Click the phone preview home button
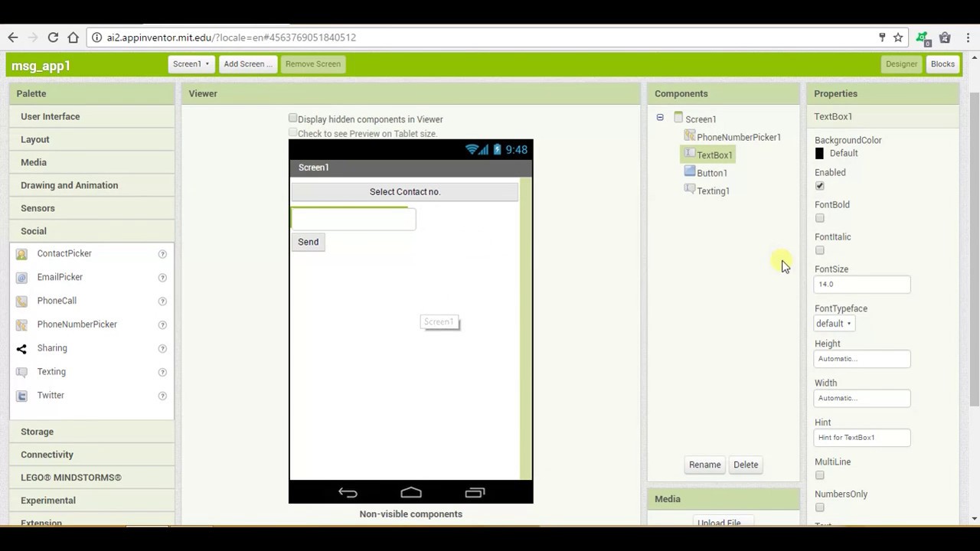Viewport: 980px width, 551px height. click(411, 493)
